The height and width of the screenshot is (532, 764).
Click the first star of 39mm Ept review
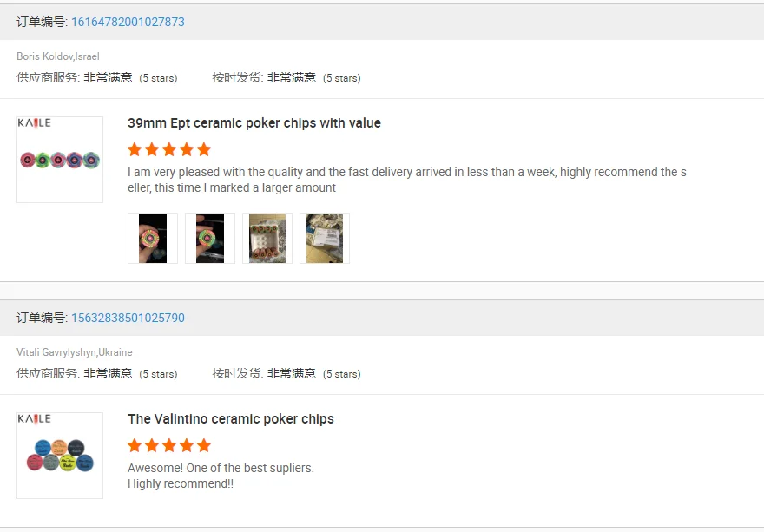tap(135, 149)
